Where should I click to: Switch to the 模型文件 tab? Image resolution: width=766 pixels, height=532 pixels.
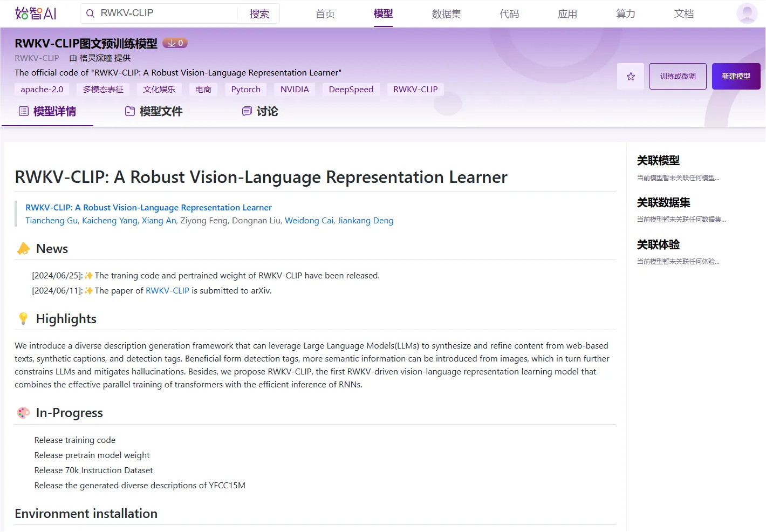(154, 112)
